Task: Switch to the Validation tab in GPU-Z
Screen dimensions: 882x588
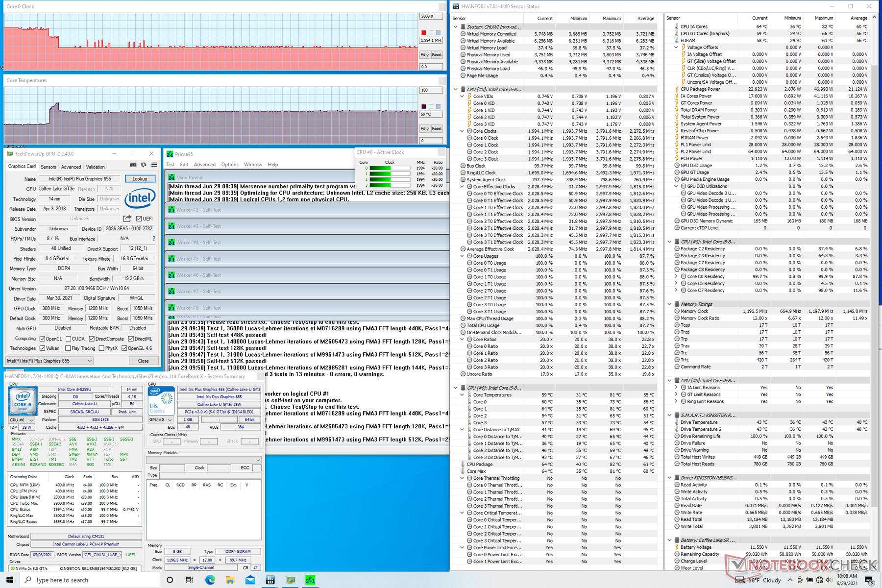Action: pyautogui.click(x=96, y=167)
